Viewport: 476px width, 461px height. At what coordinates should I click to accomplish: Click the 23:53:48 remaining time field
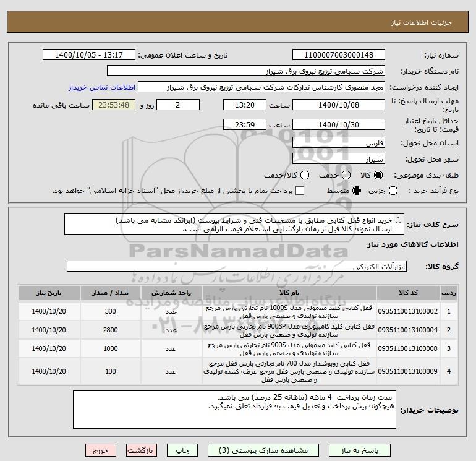[x=114, y=105]
